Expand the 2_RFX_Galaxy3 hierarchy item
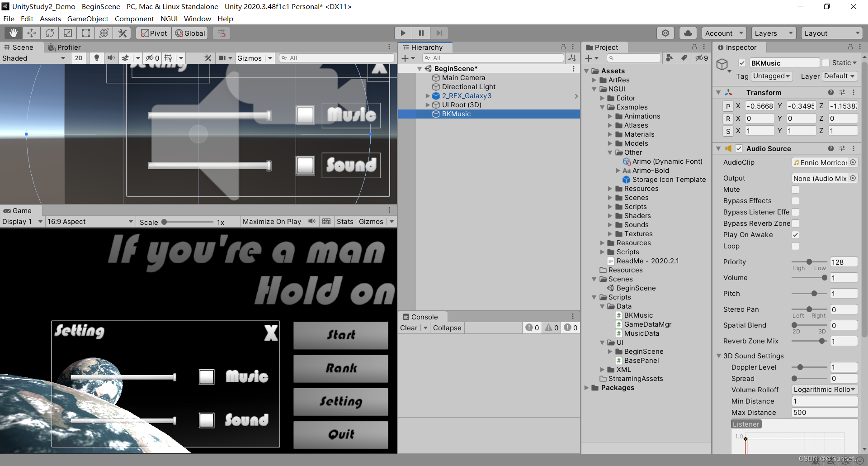 click(428, 96)
